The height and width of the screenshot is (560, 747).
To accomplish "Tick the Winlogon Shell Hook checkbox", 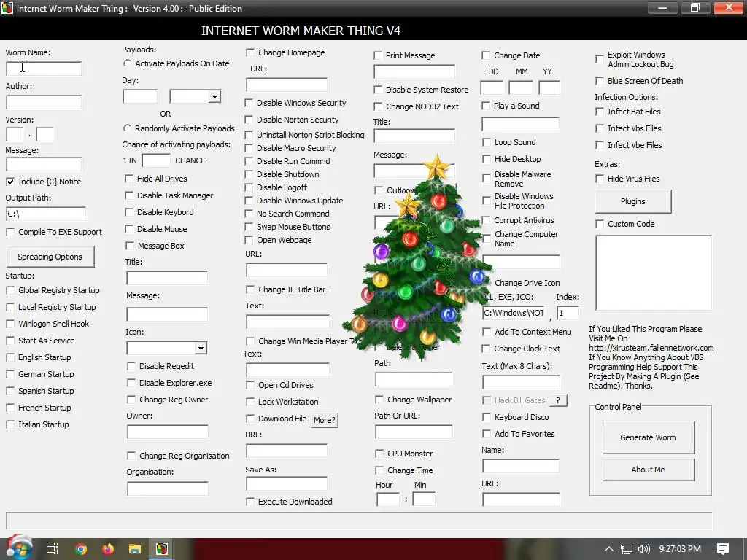I will 10,324.
